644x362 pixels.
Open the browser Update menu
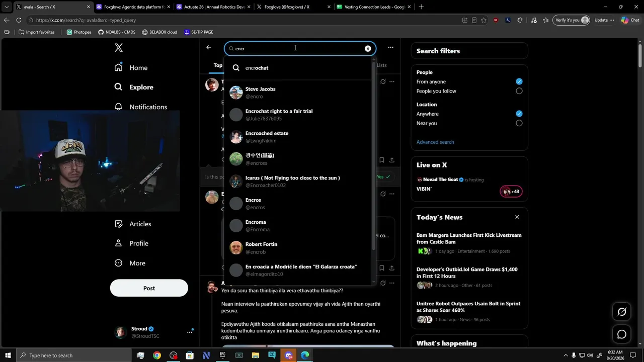(604, 20)
